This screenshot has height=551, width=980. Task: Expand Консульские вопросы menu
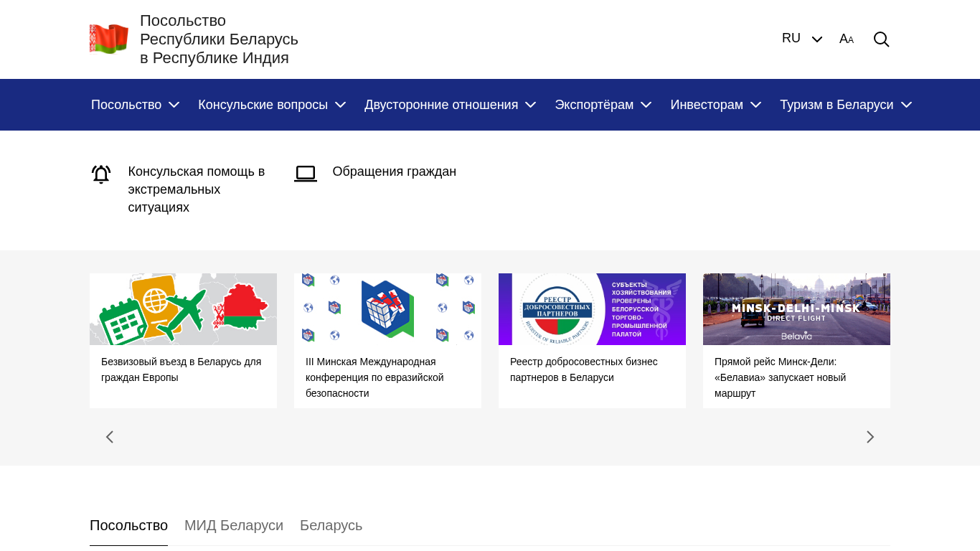[x=272, y=105]
